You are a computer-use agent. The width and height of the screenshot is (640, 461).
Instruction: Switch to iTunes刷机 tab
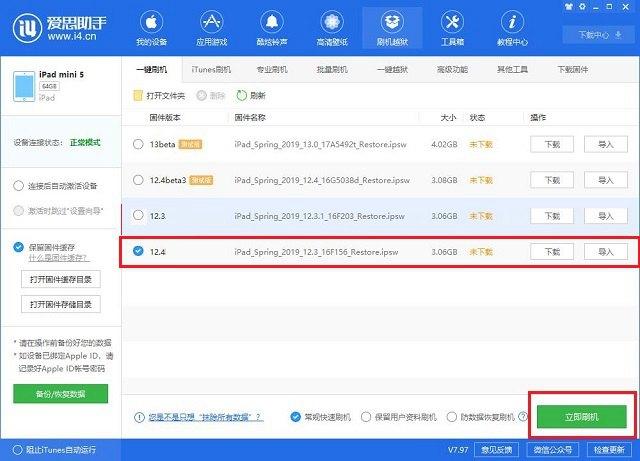211,70
